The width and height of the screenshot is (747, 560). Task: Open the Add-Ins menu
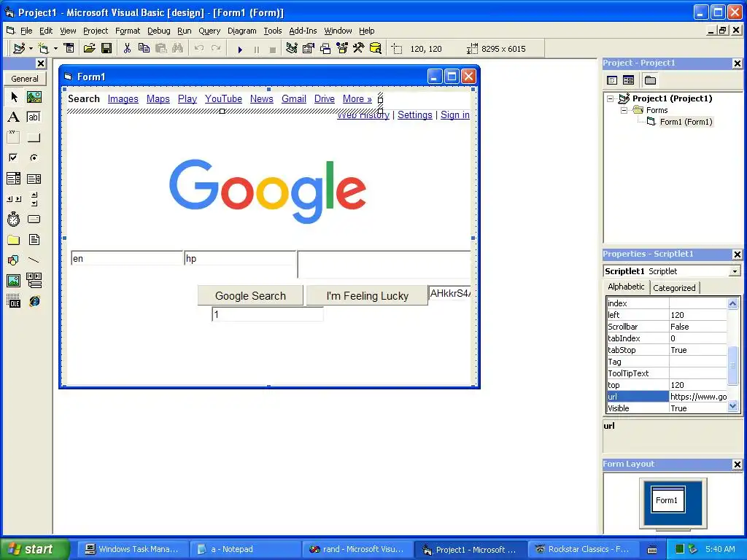(303, 31)
